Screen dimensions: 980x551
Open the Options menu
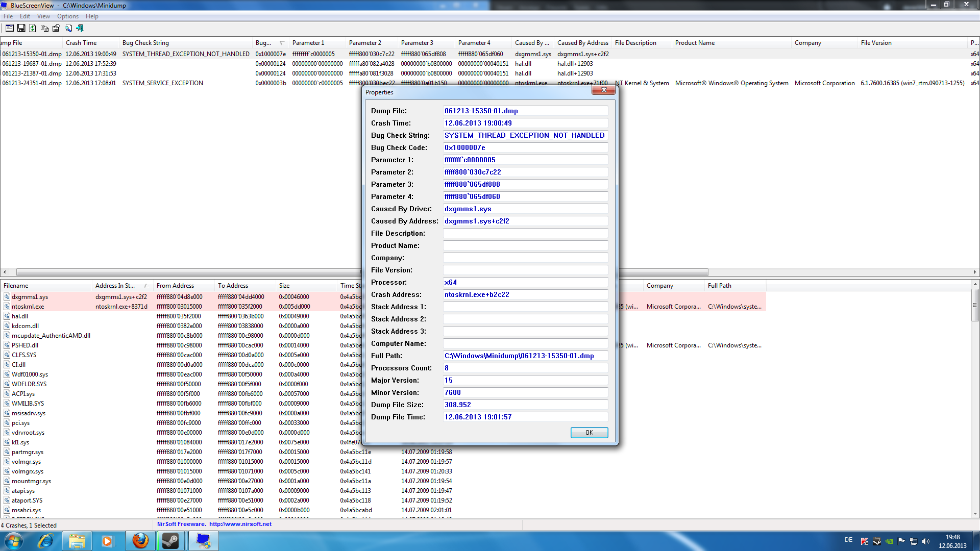(x=67, y=16)
